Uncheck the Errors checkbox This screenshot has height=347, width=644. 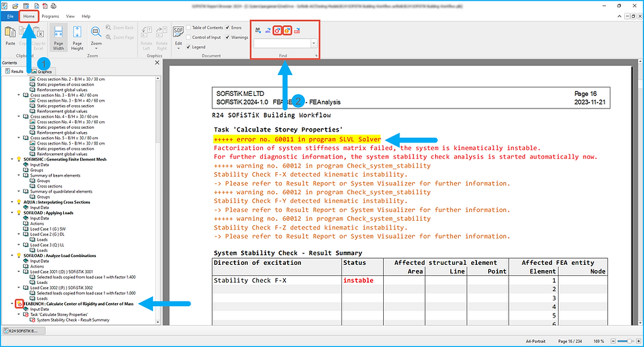pyautogui.click(x=227, y=28)
